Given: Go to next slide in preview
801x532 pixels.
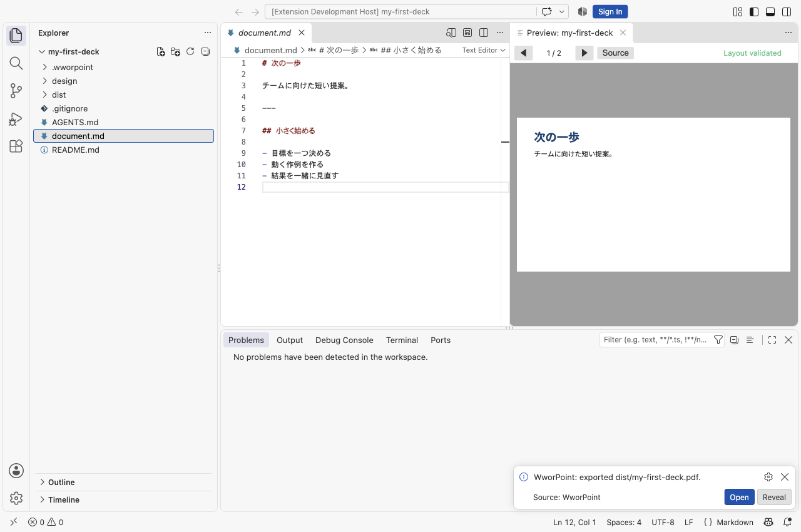Looking at the screenshot, I should pos(584,53).
